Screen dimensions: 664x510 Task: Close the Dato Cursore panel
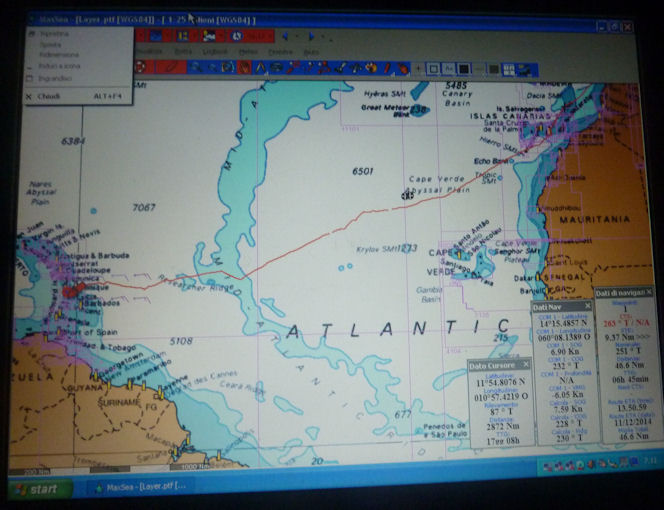[526, 365]
